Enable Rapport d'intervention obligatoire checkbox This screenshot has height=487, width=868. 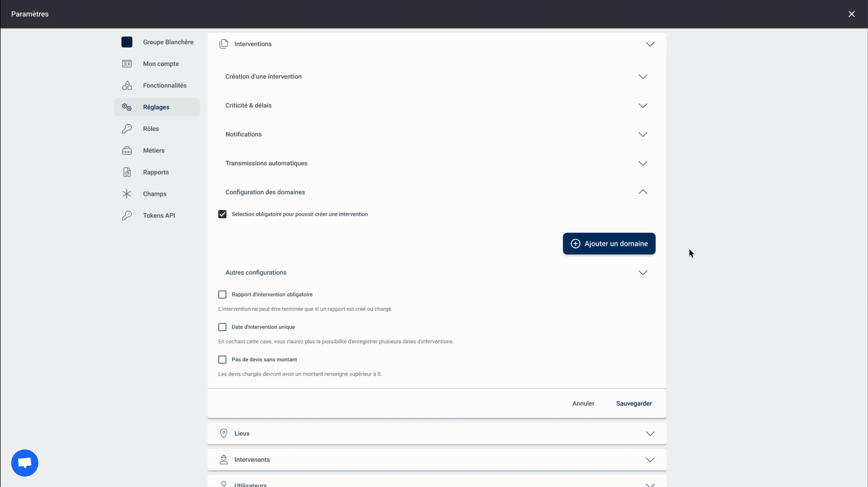pyautogui.click(x=222, y=295)
